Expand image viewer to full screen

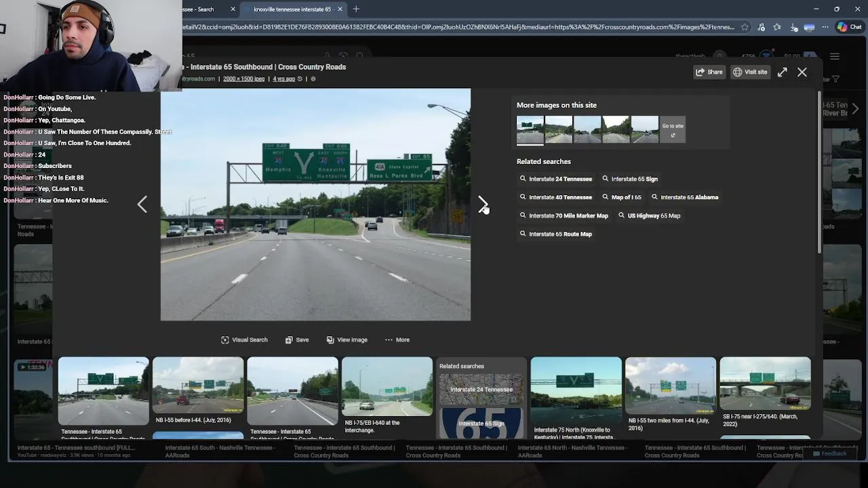(x=783, y=72)
